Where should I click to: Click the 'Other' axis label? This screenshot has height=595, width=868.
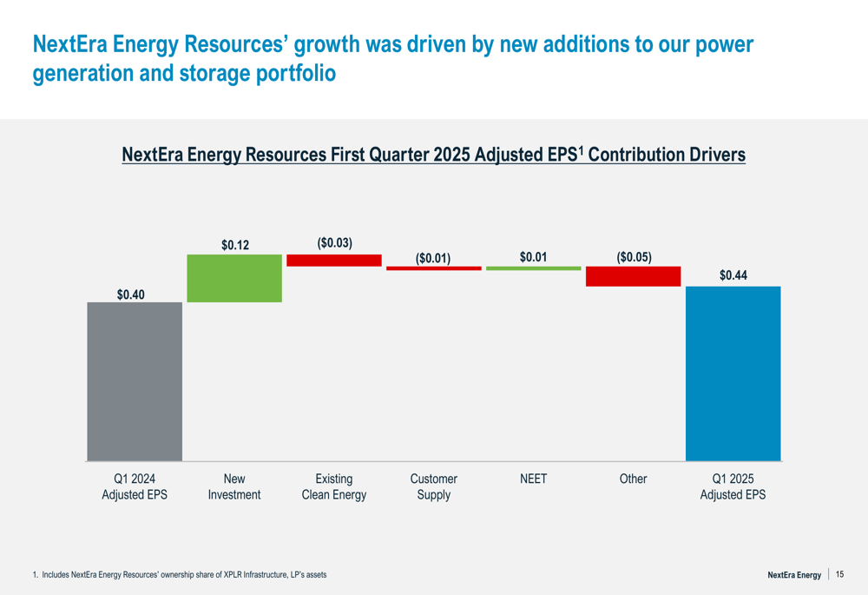tap(634, 479)
